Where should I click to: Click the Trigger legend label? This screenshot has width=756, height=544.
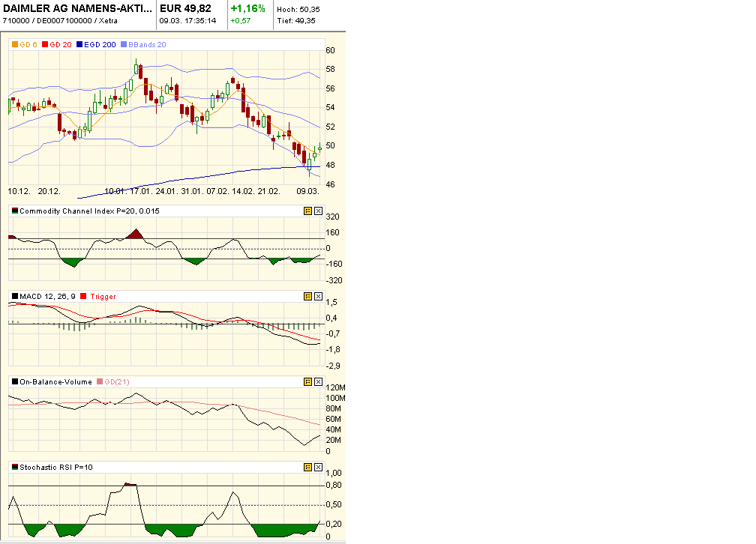coord(103,296)
